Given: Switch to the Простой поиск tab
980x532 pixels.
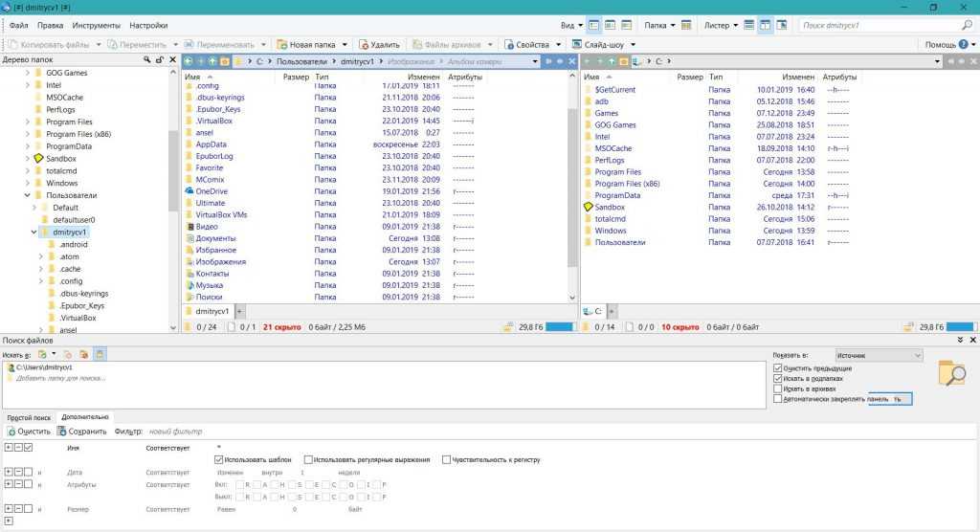Looking at the screenshot, I should (29, 417).
